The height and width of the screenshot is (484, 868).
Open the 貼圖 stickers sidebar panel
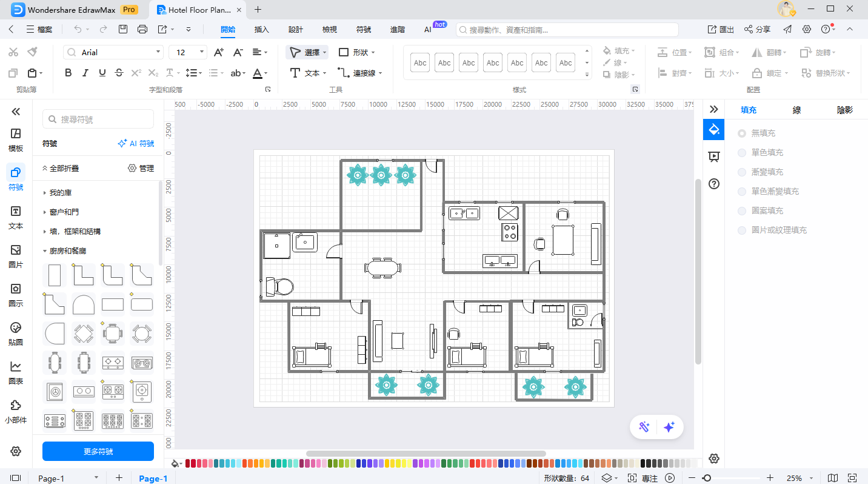coord(16,334)
